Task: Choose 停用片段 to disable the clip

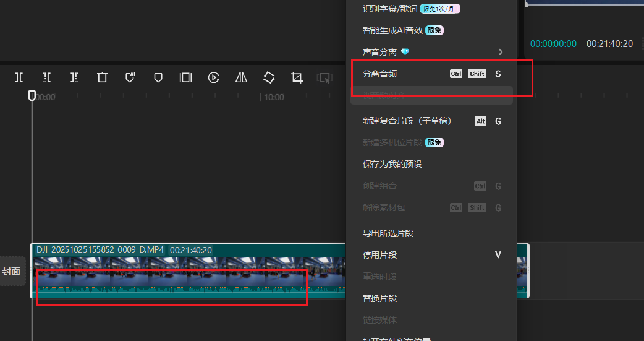Action: coord(379,255)
